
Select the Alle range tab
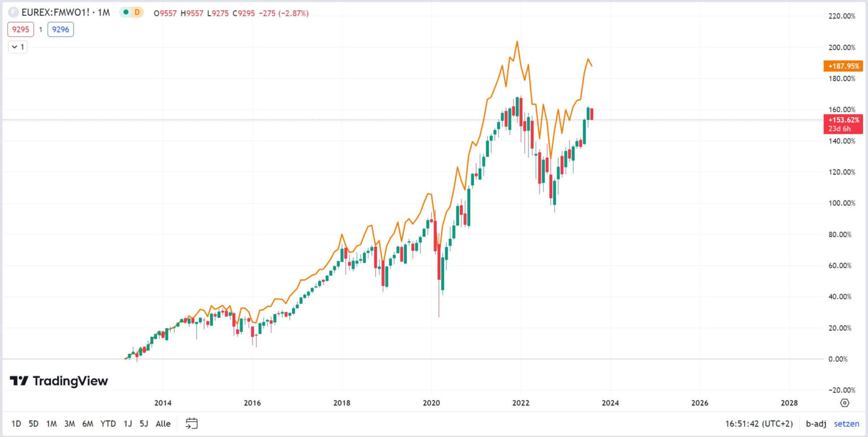pos(163,423)
